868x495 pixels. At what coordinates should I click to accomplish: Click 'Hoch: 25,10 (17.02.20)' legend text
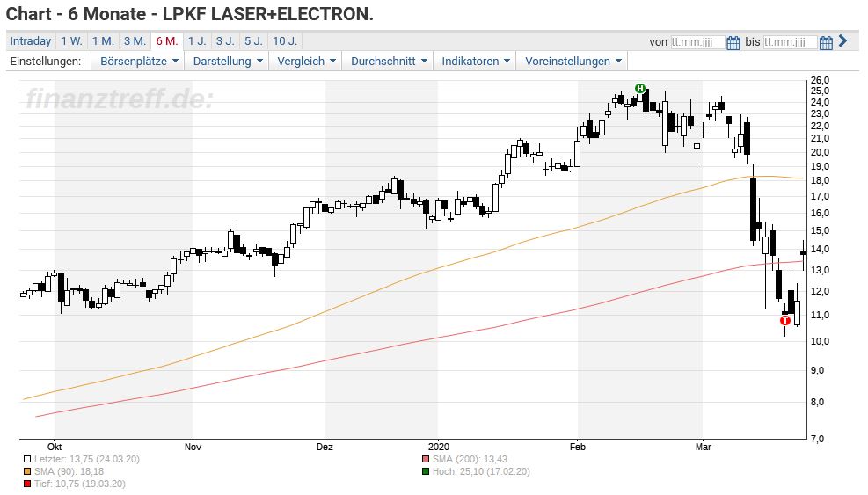[x=481, y=472]
